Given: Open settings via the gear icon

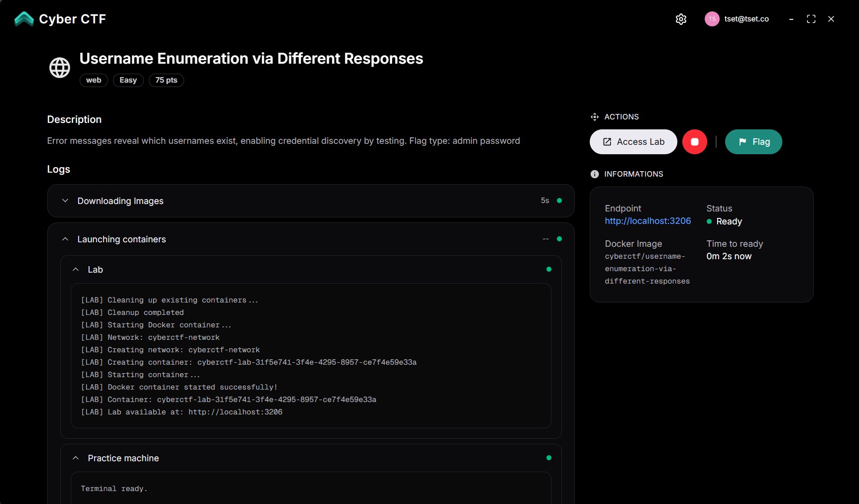Looking at the screenshot, I should 681,19.
